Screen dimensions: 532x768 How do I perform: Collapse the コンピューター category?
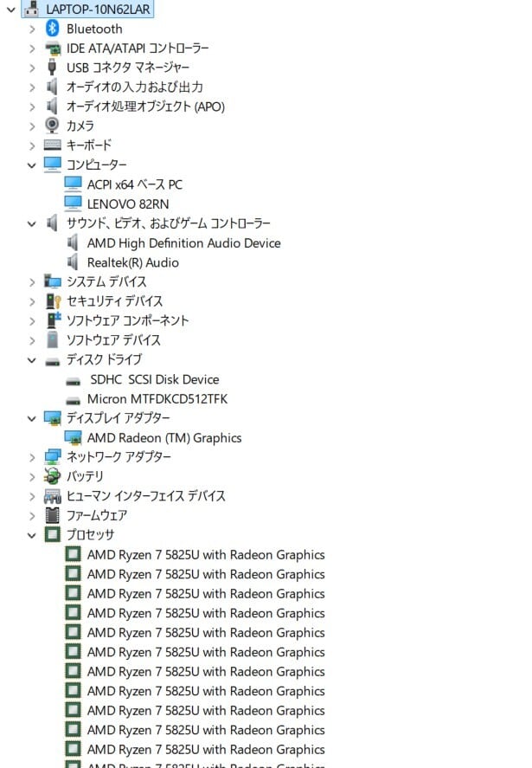pos(32,165)
